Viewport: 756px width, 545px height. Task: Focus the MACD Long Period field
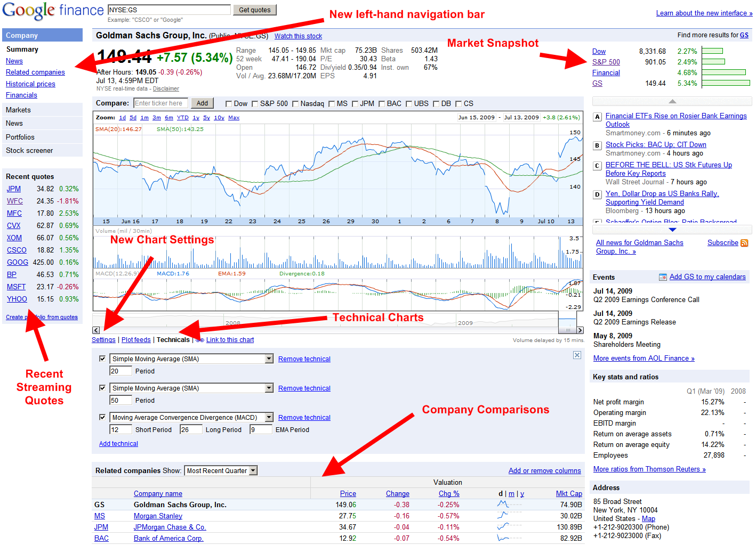[191, 429]
